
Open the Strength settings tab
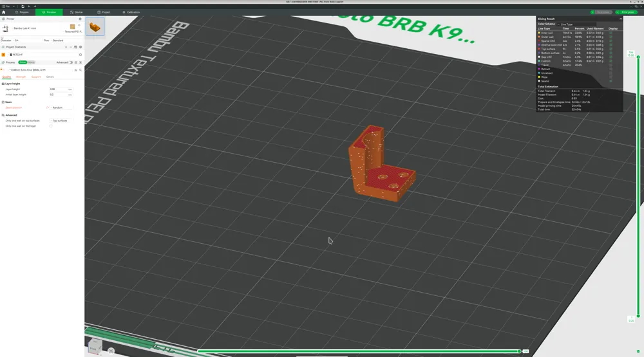coord(21,77)
